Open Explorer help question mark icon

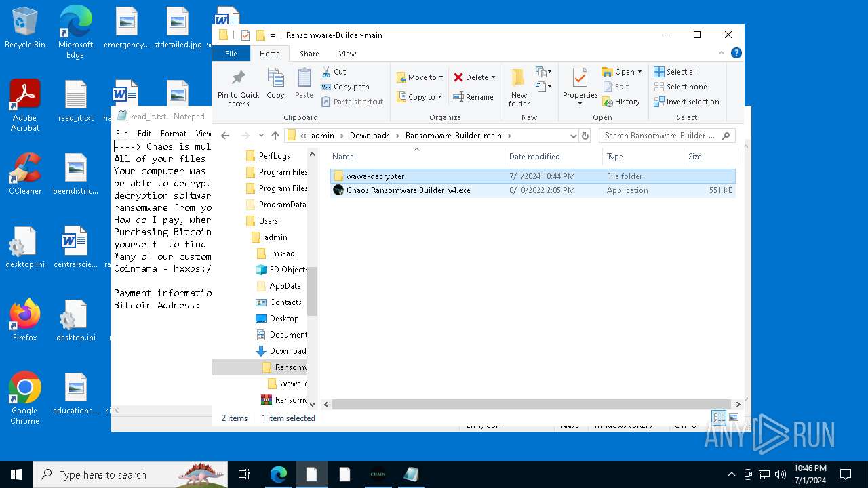(x=736, y=53)
